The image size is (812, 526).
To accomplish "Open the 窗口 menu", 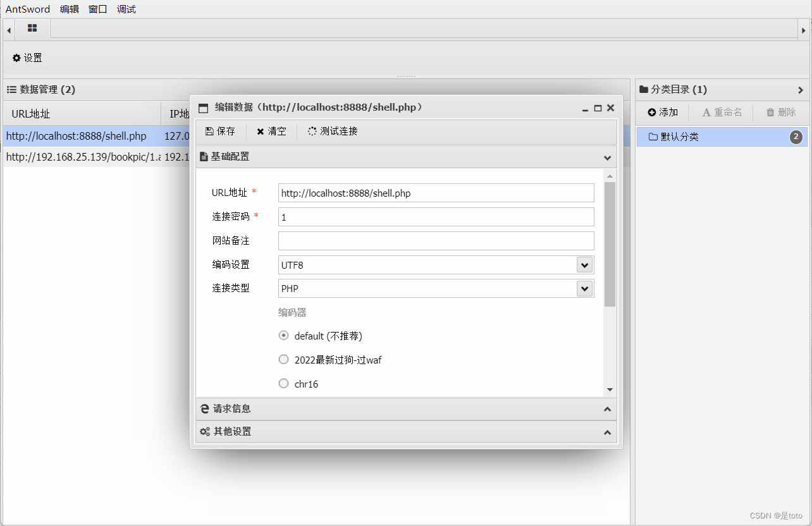I will pyautogui.click(x=98, y=9).
